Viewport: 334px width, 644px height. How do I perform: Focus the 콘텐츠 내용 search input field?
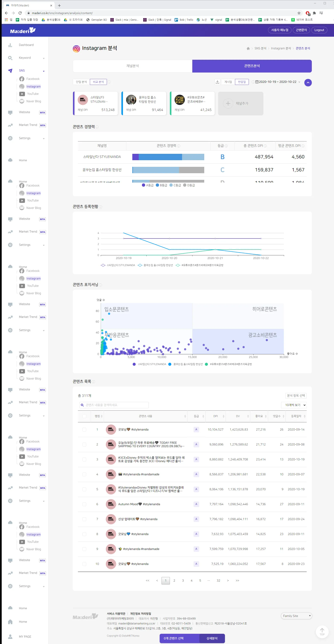(x=114, y=405)
